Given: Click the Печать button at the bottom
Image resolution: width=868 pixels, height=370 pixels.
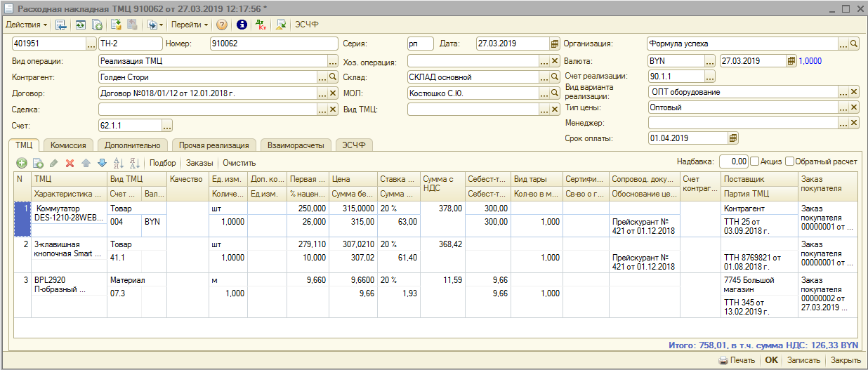Looking at the screenshot, I should [x=737, y=360].
